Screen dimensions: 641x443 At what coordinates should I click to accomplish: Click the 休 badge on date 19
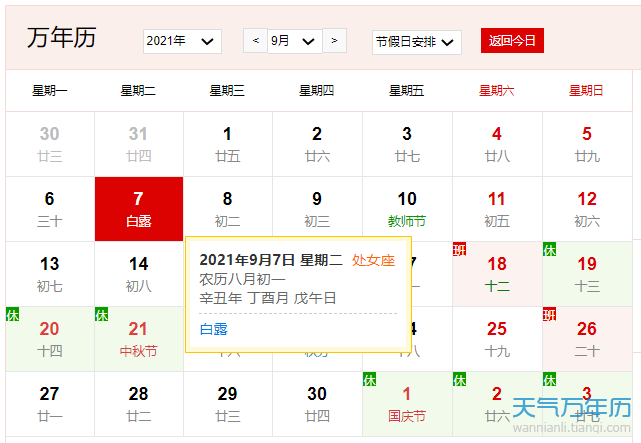549,249
